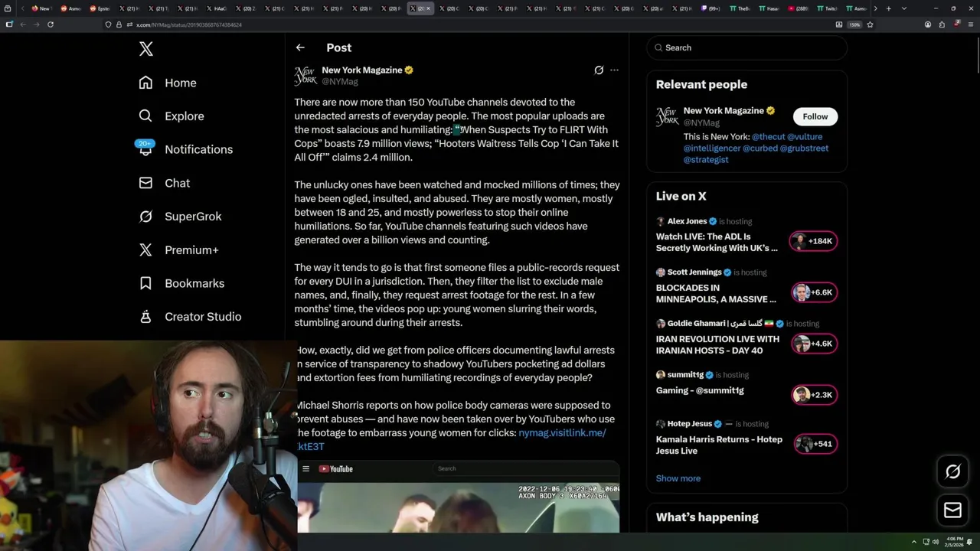Open the bodycam video thumbnail in post
The image size is (980, 551).
pos(458,507)
